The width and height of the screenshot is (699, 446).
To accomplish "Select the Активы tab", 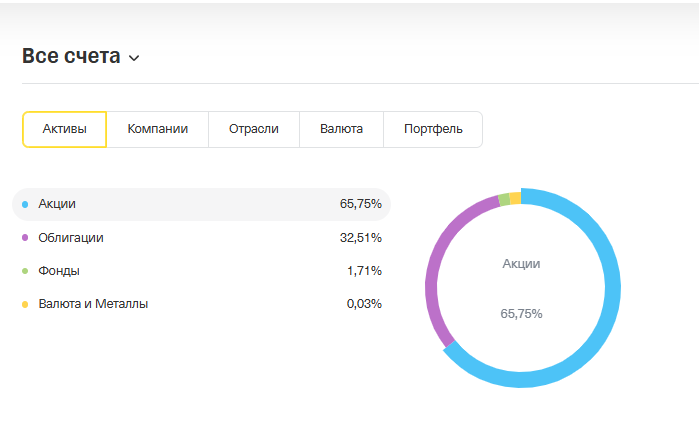I will (64, 129).
